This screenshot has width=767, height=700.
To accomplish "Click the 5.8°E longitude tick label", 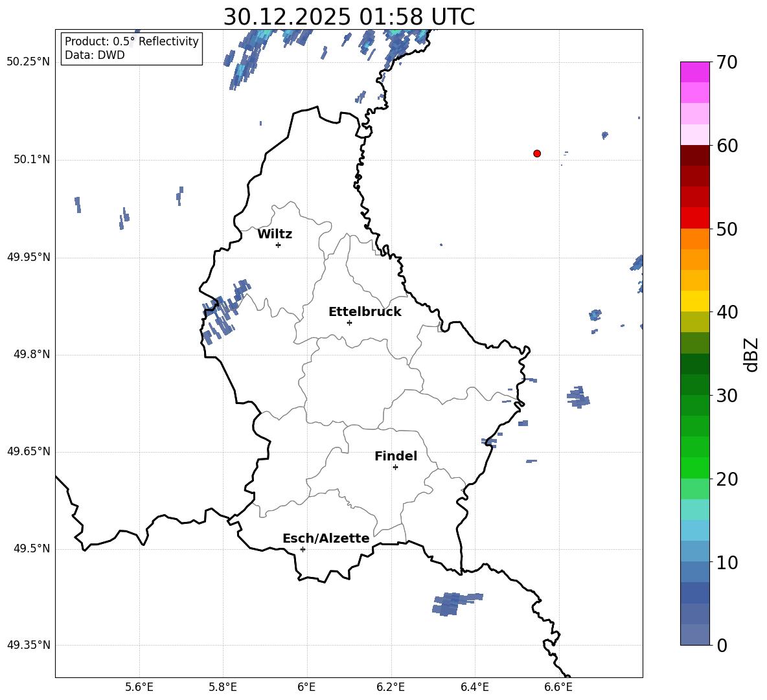I will [223, 687].
